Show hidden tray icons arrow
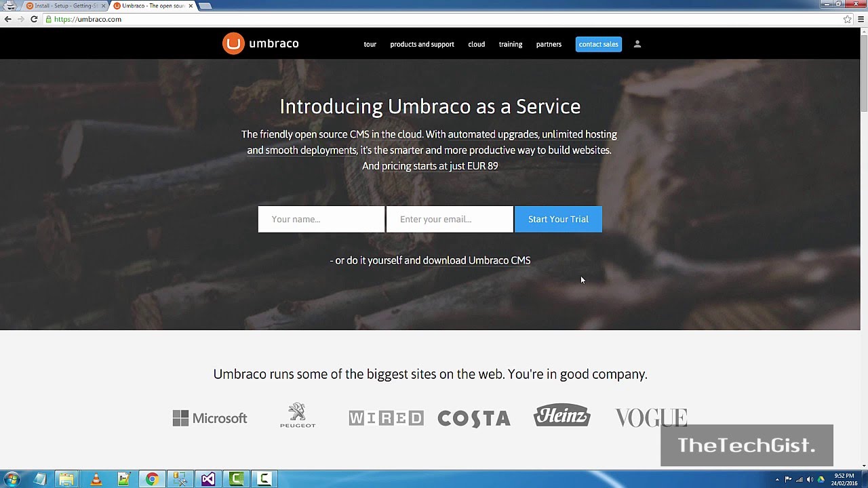This screenshot has width=868, height=488. (777, 480)
